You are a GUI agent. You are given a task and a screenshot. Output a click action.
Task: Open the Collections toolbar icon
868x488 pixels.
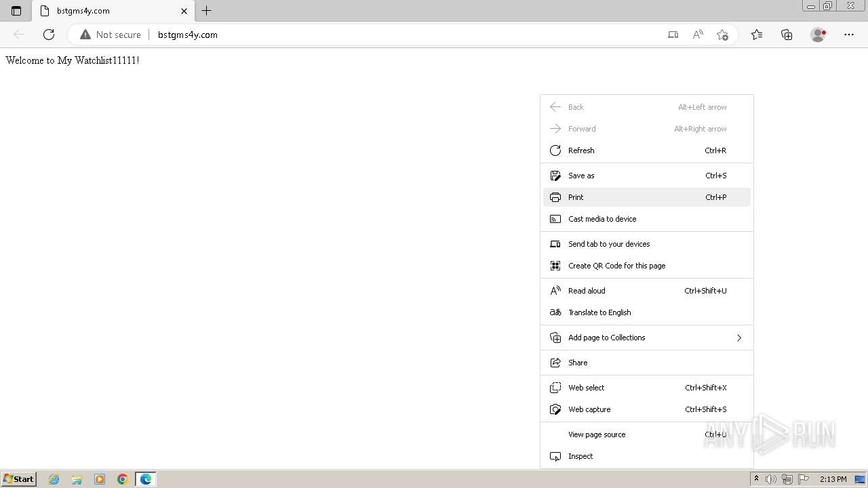pos(787,35)
